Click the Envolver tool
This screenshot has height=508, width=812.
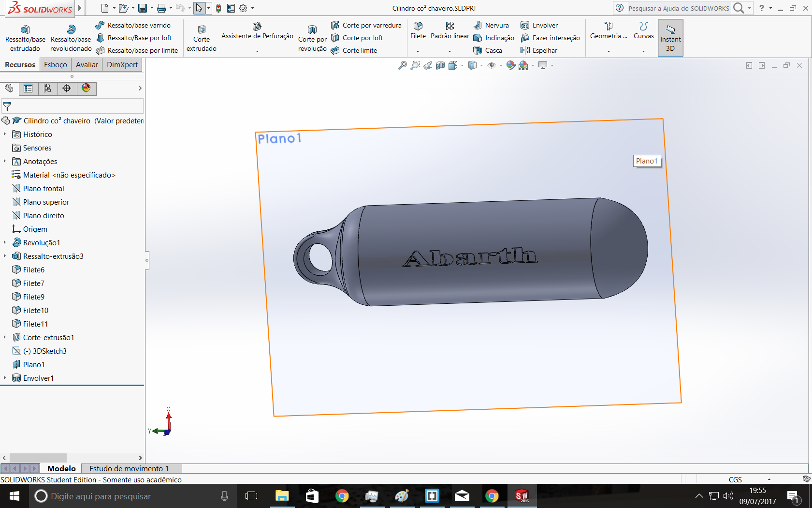(539, 25)
